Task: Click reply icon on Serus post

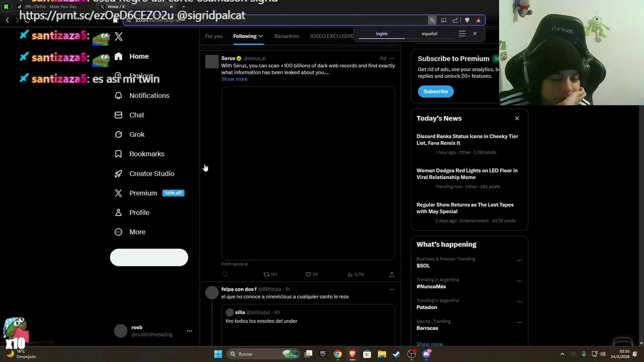Action: (x=224, y=275)
